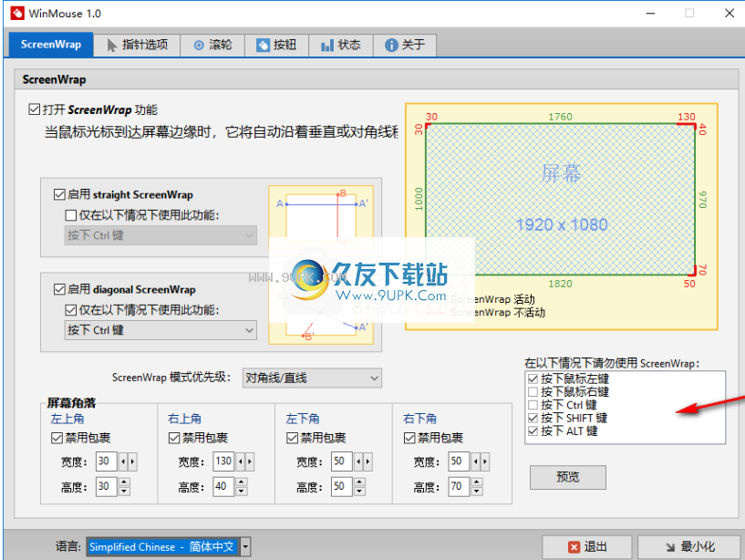This screenshot has height=560, width=745.
Task: Click left arrow of 右上角 宽度 spinner
Action: 241,461
